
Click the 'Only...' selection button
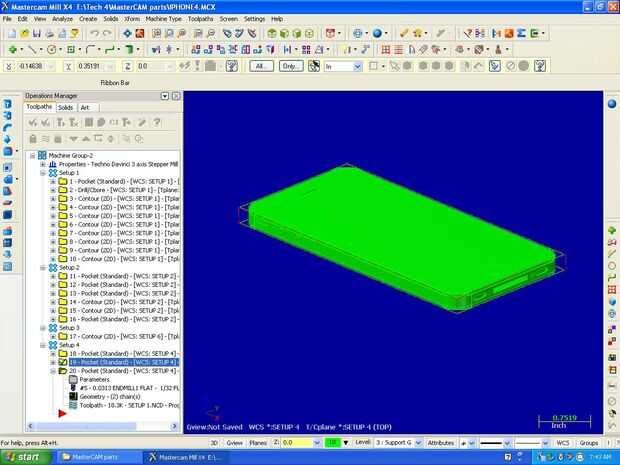[291, 66]
